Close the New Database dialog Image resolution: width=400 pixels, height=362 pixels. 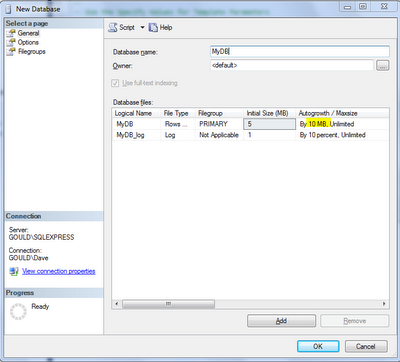click(x=384, y=6)
